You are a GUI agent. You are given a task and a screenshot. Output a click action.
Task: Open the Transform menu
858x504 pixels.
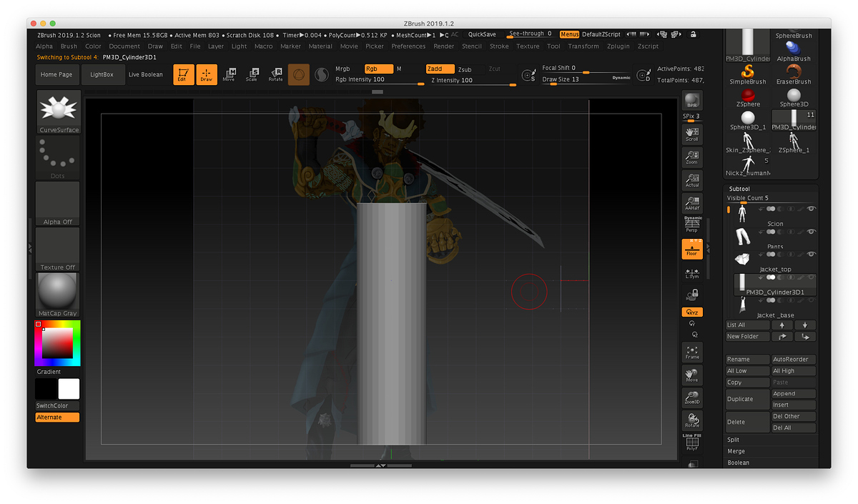(583, 46)
